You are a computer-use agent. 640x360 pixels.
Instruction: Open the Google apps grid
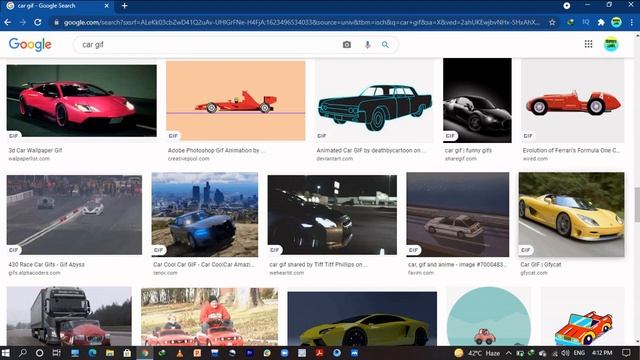(x=588, y=44)
